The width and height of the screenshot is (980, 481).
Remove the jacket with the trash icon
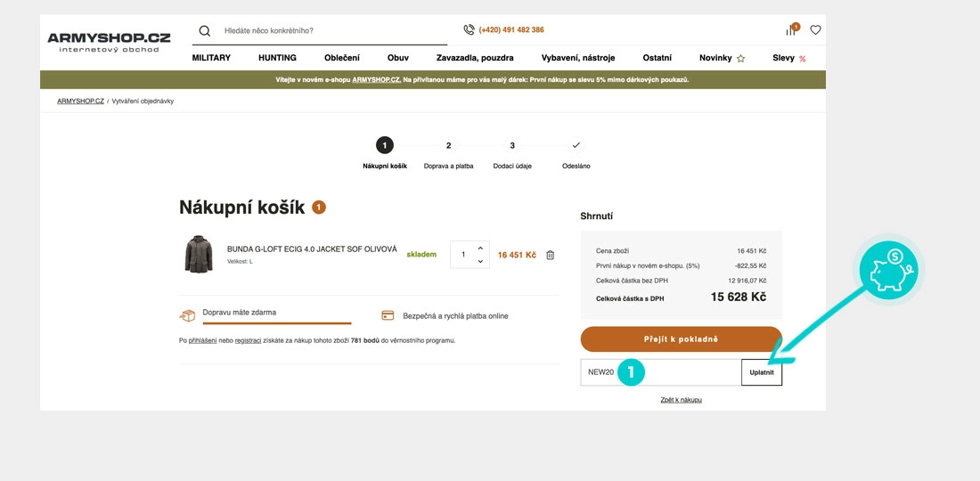pyautogui.click(x=550, y=255)
